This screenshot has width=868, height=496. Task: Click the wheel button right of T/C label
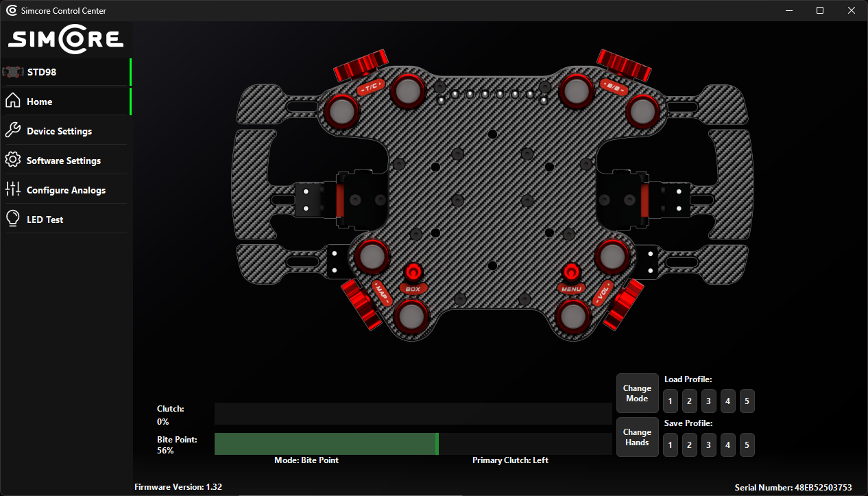tap(408, 91)
